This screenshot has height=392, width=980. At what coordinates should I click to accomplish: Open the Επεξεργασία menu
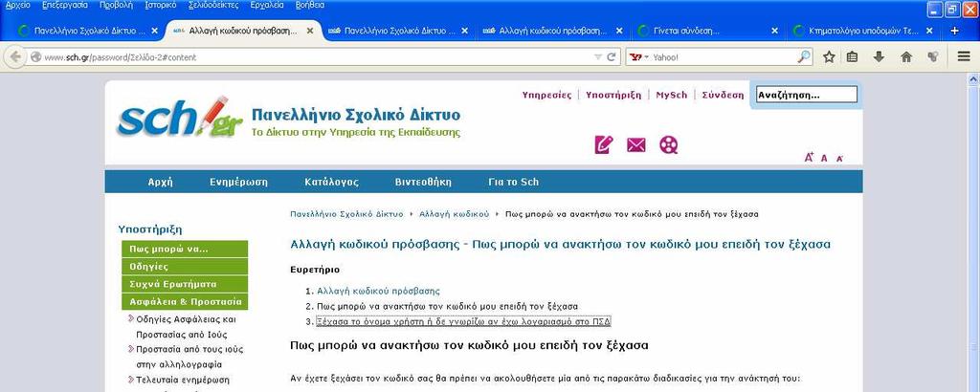(65, 5)
